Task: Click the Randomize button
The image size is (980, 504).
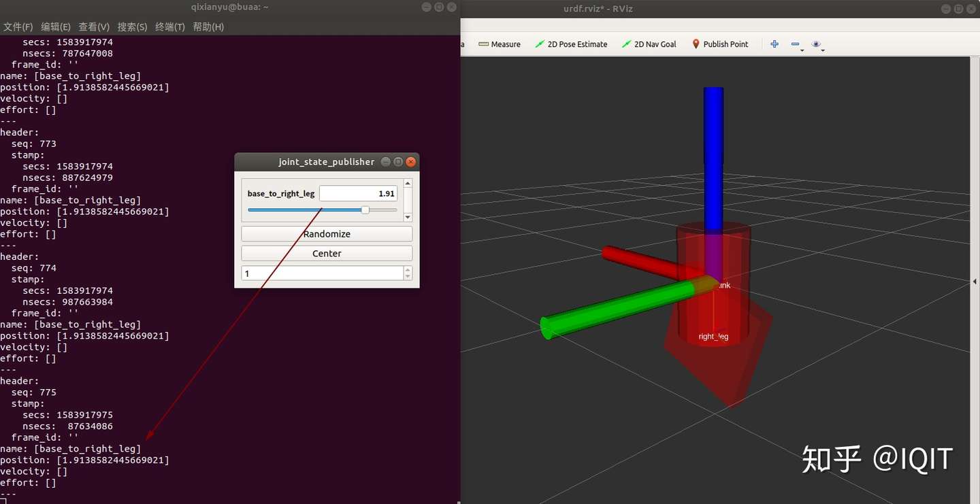Action: 327,234
